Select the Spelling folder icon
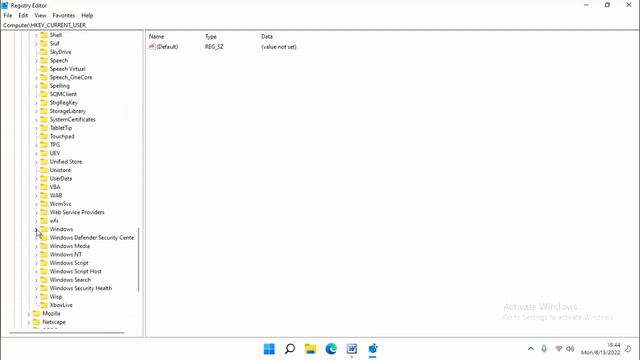The height and width of the screenshot is (360, 640). click(x=44, y=86)
